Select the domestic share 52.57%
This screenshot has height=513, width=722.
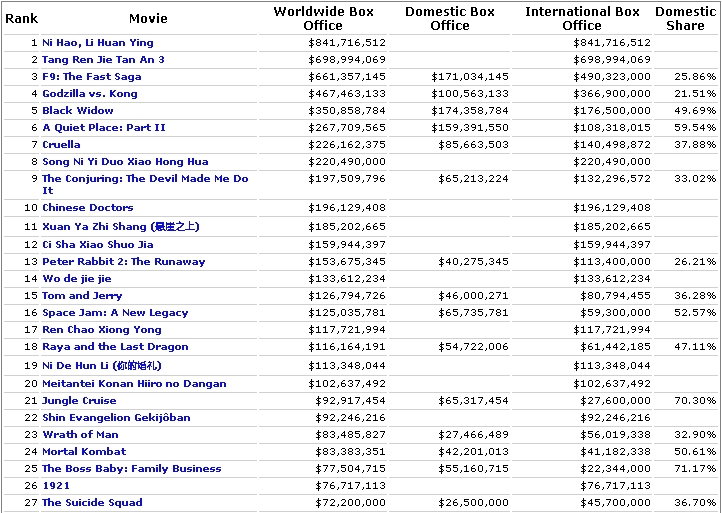pyautogui.click(x=695, y=313)
